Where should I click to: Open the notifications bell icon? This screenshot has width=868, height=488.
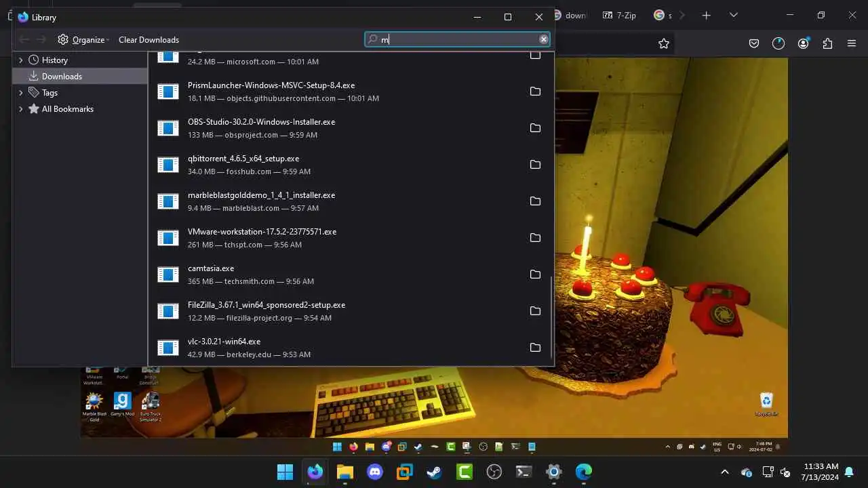[849, 472]
